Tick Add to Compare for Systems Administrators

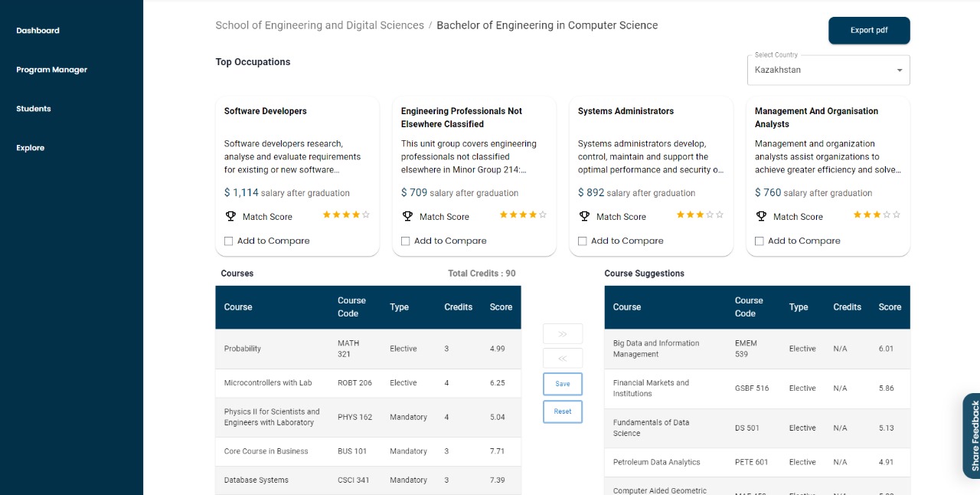583,241
